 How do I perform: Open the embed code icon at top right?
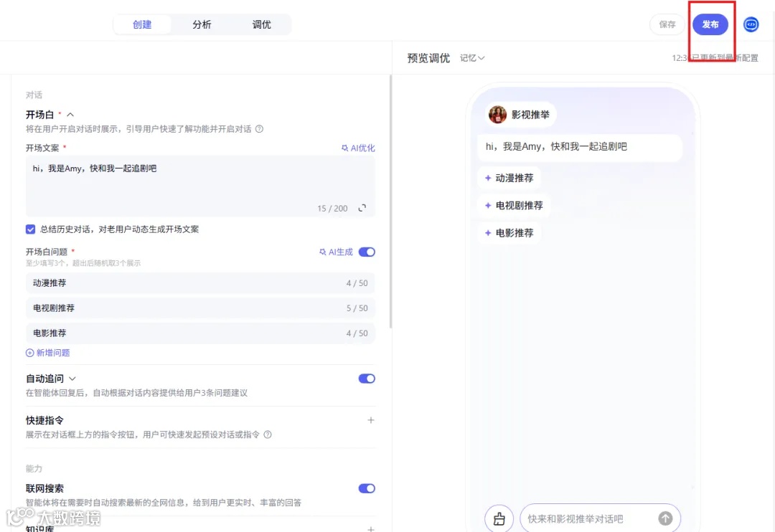751,24
